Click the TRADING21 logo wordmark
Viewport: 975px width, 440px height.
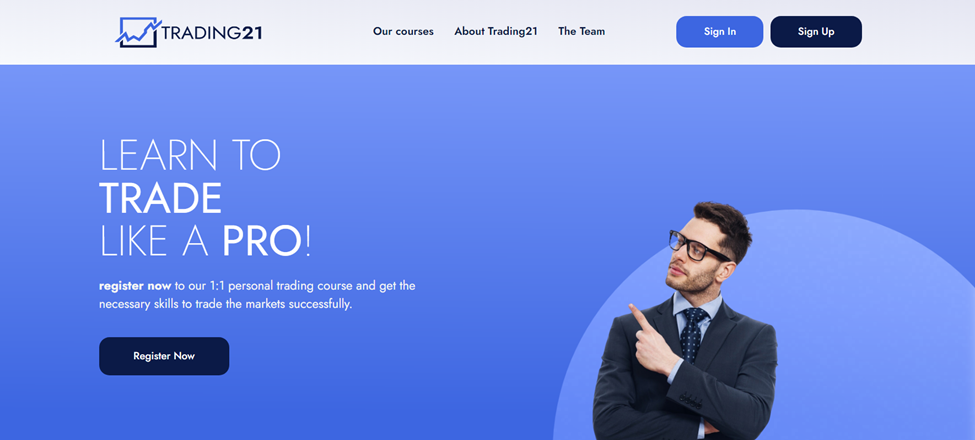(211, 32)
